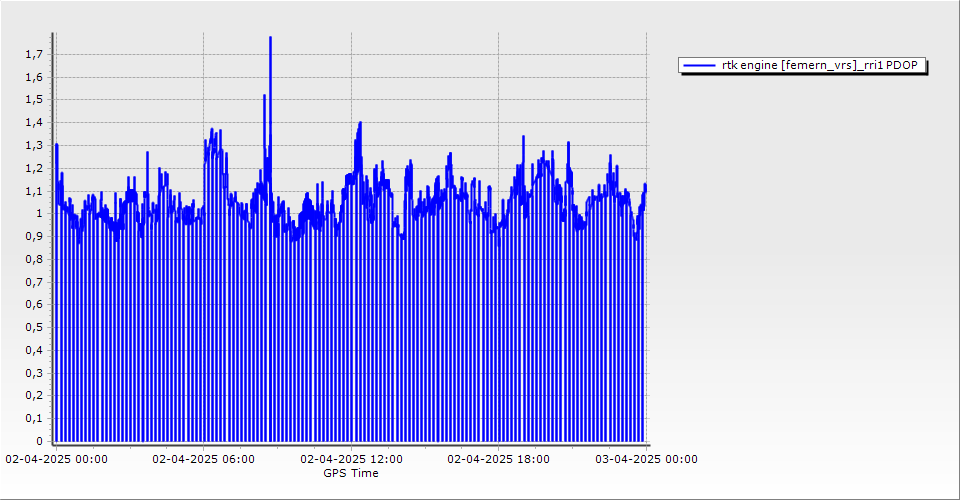Click the GPS Time axis title
960x500 pixels.
pos(350,473)
